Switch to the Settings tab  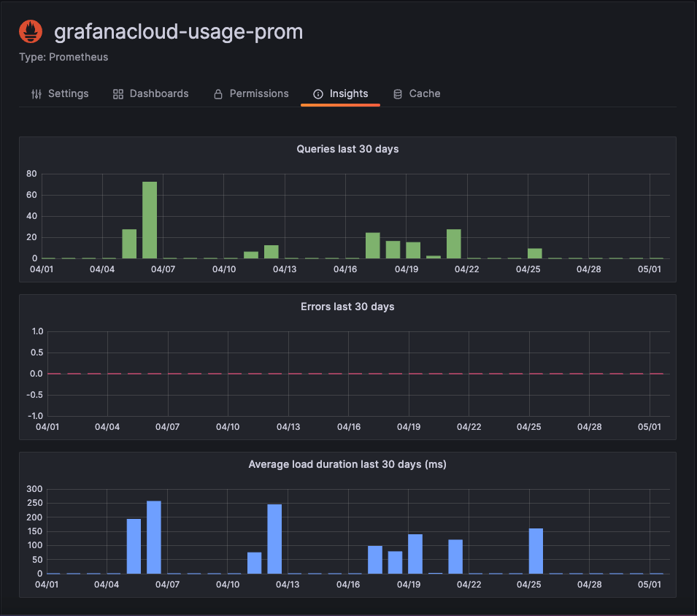pos(68,93)
